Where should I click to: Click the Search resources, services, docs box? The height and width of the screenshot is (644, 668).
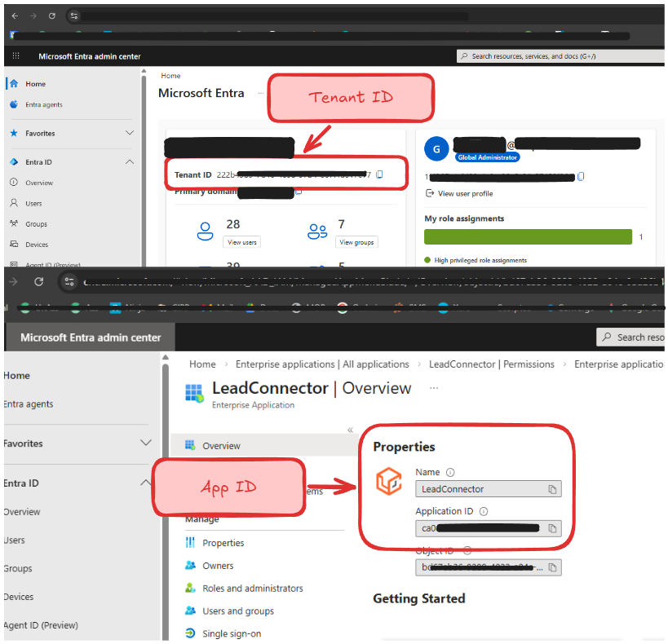559,56
